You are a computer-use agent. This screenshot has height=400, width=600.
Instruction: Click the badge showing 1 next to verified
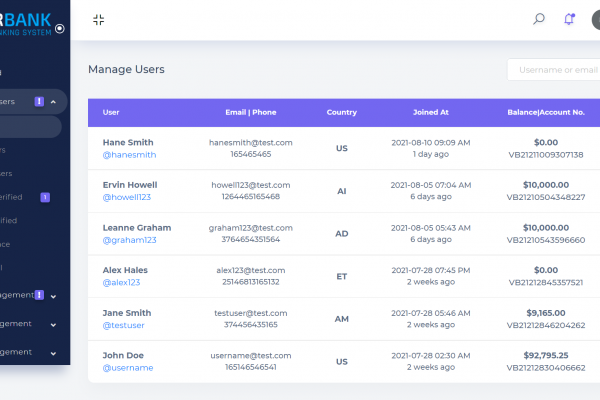coord(45,197)
